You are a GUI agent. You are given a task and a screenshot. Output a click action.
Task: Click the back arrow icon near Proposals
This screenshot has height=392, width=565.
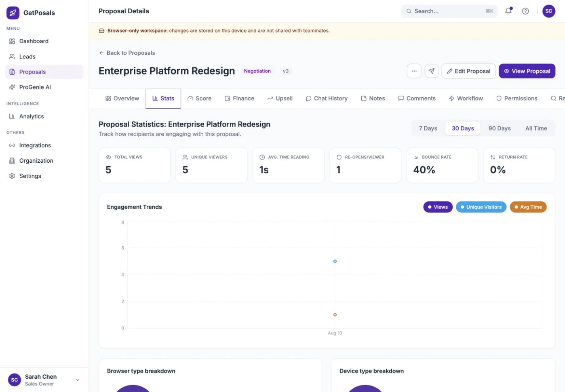[101, 53]
